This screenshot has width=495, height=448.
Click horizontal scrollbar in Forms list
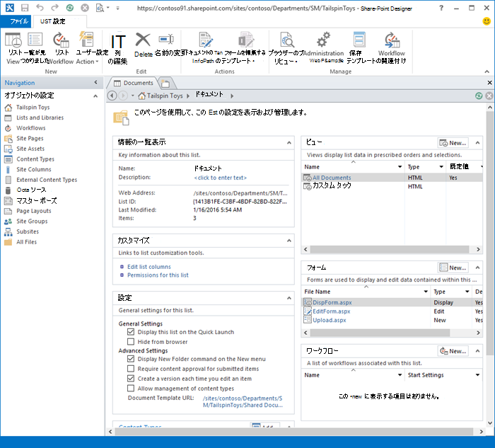380,333
